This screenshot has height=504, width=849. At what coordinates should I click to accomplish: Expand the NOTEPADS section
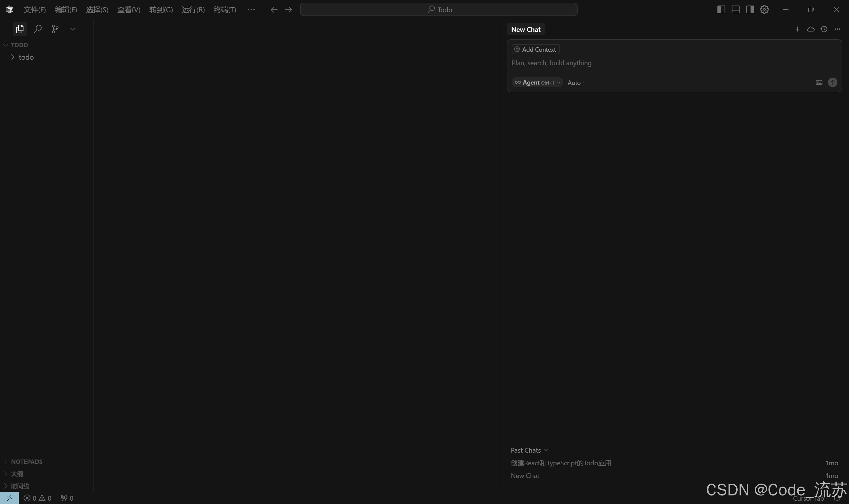coord(27,461)
